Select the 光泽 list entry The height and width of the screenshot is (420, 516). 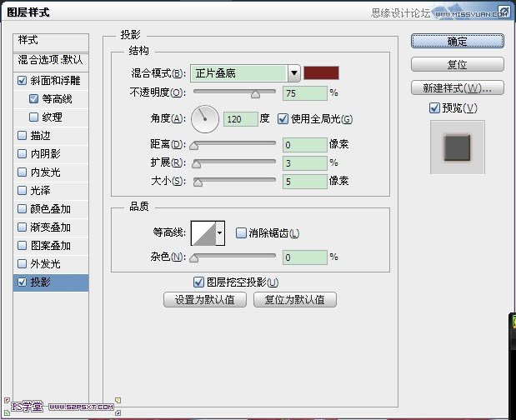coord(51,191)
